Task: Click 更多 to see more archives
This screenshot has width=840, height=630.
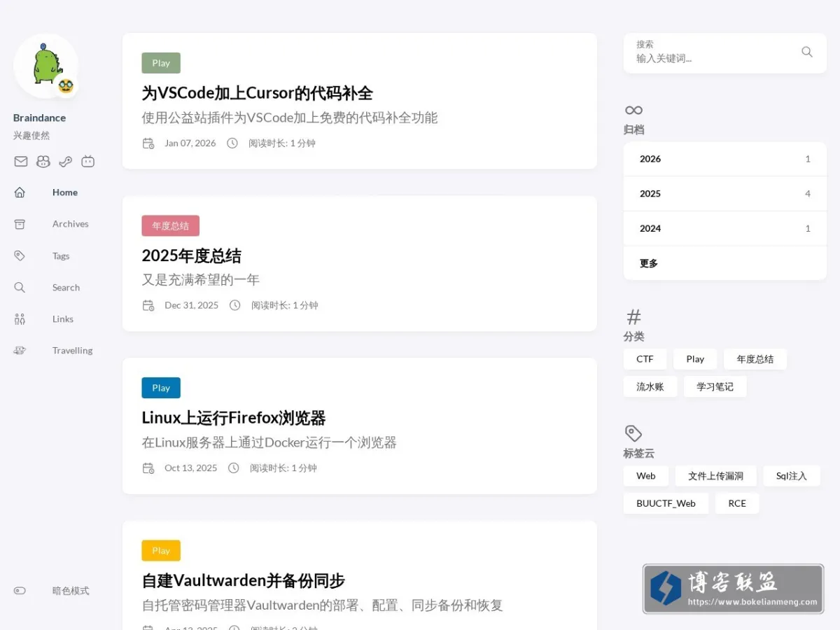Action: pos(725,263)
